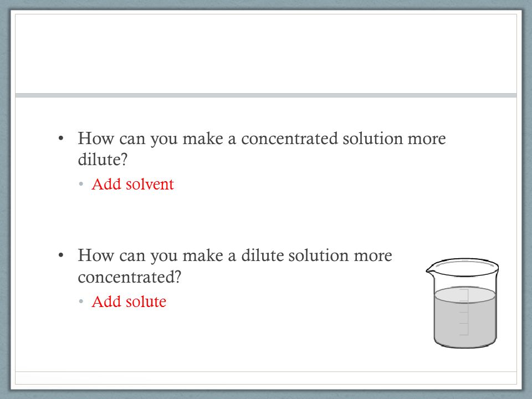Viewport: 532px width, 399px height.
Task: Click 'How' starting the first question
Action: [96, 138]
